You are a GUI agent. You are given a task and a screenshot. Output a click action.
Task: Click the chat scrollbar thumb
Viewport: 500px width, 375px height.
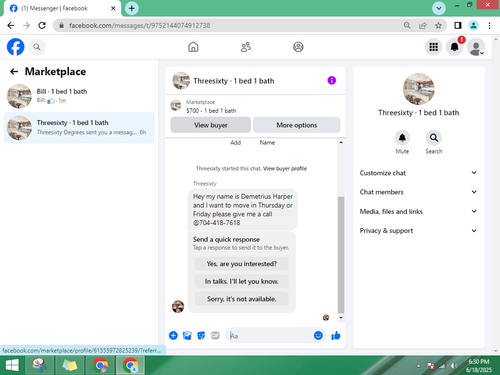[x=341, y=254]
